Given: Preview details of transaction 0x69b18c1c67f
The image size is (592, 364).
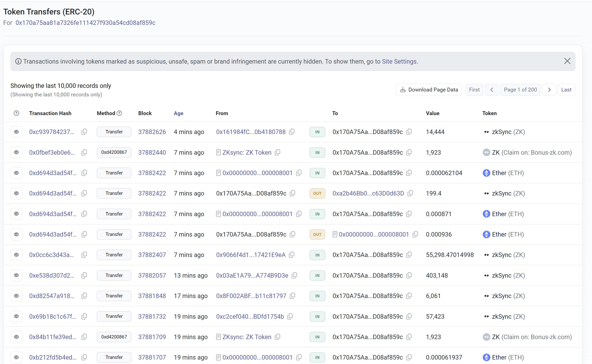Looking at the screenshot, I should (x=16, y=316).
